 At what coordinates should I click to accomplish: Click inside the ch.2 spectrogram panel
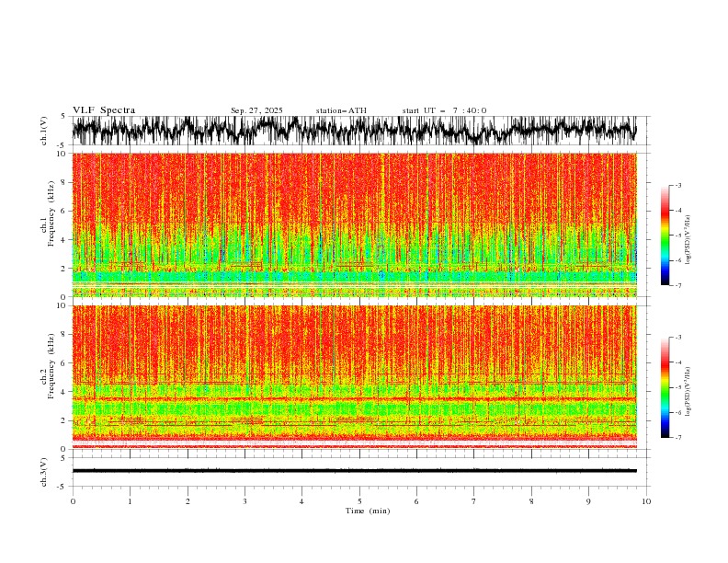[x=354, y=377]
